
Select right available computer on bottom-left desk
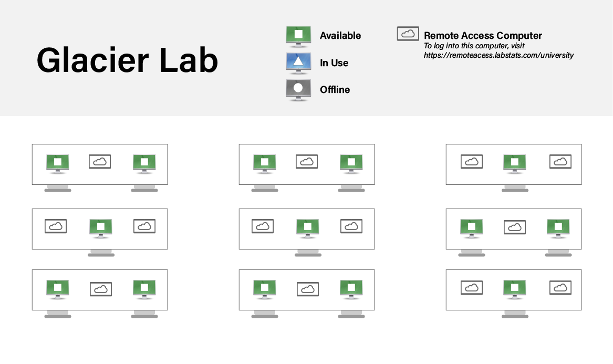point(144,289)
